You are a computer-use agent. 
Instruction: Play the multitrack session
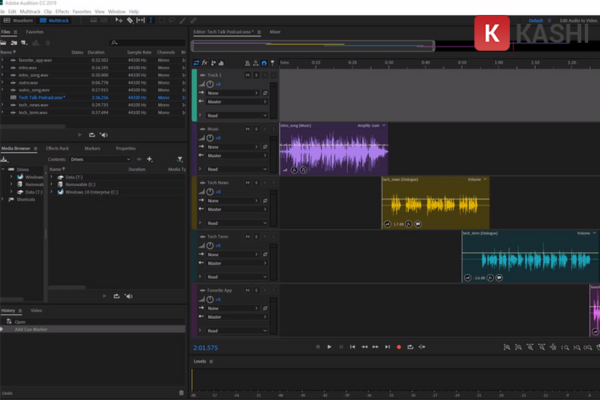pos(329,347)
